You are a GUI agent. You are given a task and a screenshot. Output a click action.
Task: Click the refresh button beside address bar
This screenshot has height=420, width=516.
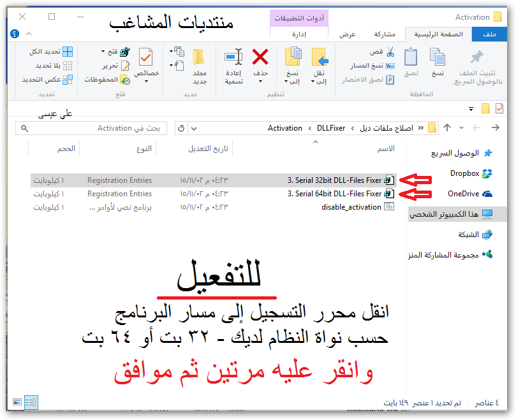tap(180, 128)
